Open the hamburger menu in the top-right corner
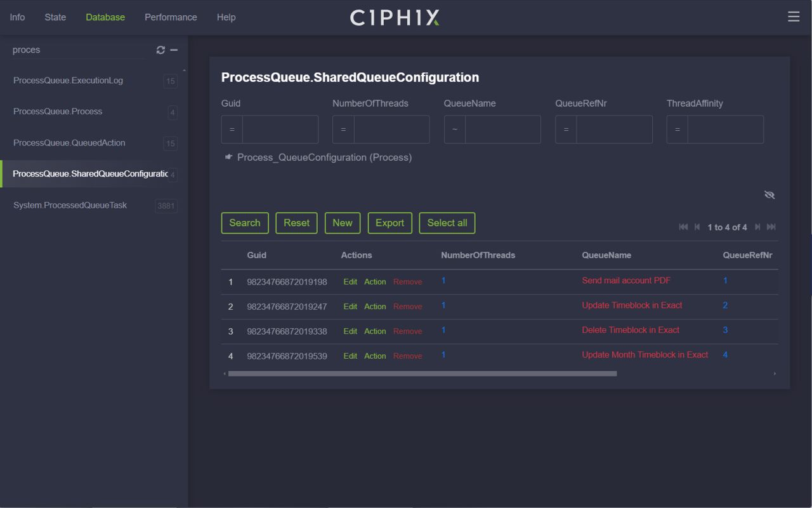812x508 pixels. (794, 17)
